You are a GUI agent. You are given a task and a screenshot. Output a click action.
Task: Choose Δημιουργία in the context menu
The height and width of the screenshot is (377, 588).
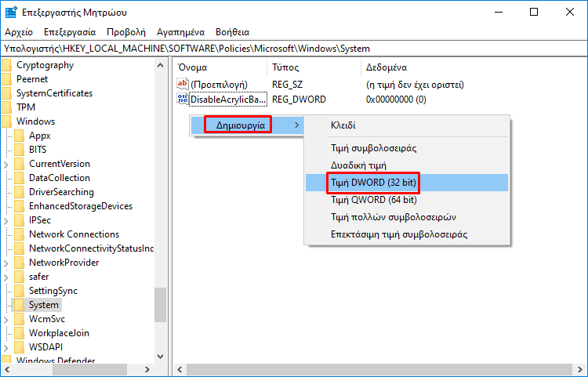(x=247, y=125)
